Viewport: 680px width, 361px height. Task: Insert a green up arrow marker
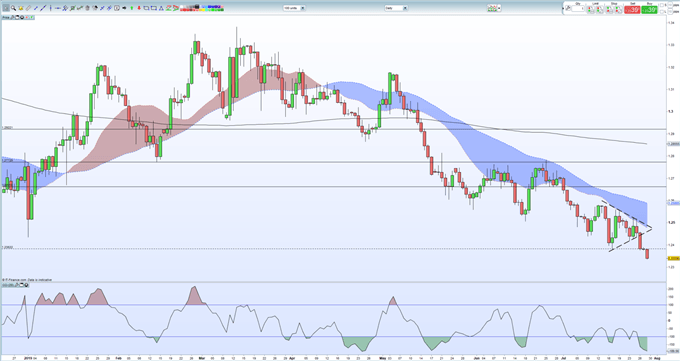pyautogui.click(x=132, y=8)
